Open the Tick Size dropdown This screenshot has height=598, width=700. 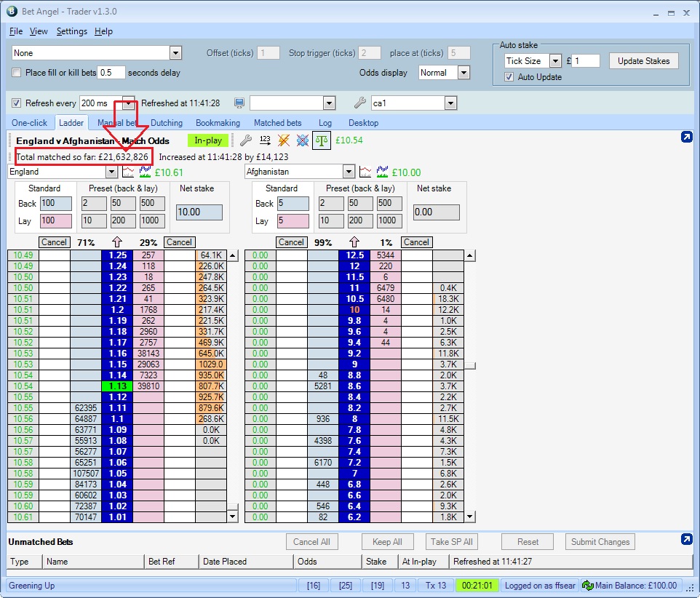(x=556, y=60)
